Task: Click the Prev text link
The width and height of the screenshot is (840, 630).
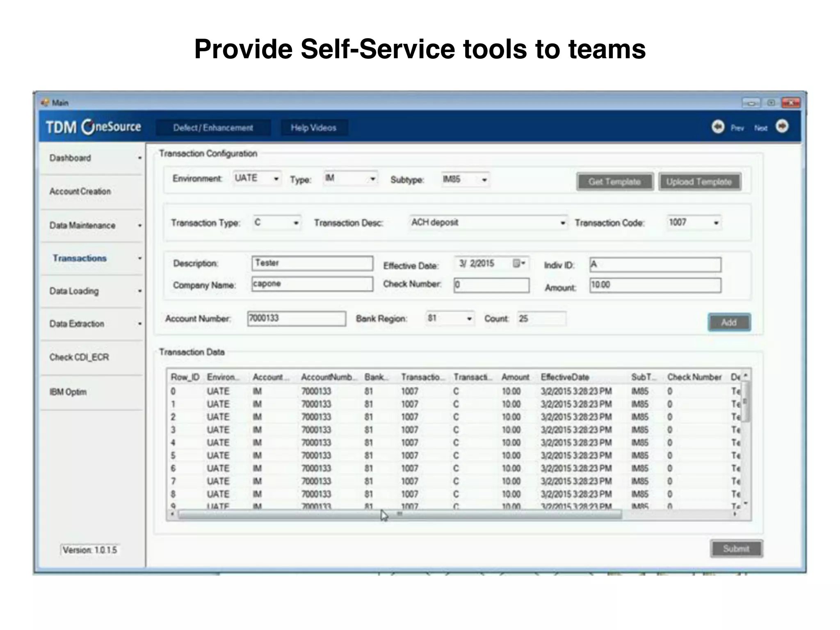Action: click(737, 128)
